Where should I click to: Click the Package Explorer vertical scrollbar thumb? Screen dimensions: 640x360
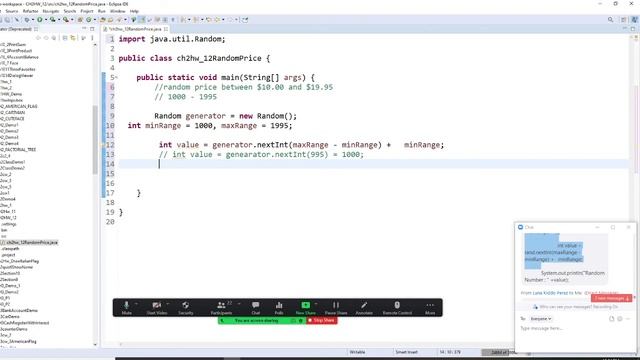tap(95, 139)
